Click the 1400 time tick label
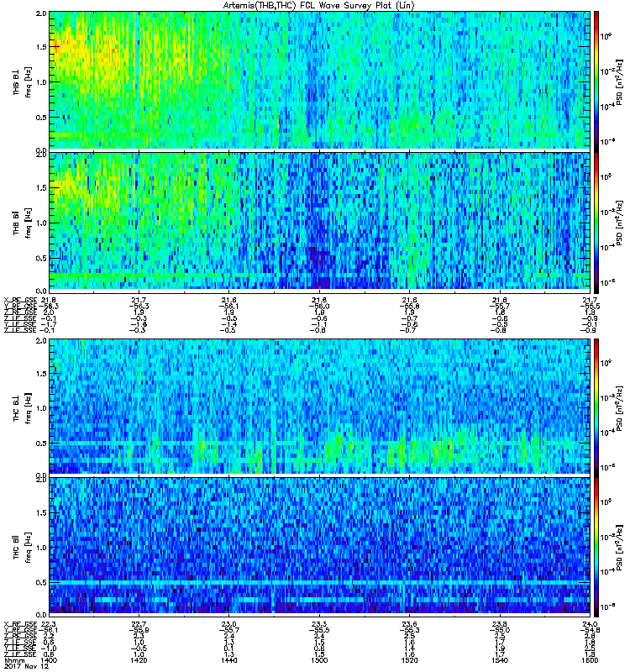The height and width of the screenshot is (672, 630). click(48, 660)
